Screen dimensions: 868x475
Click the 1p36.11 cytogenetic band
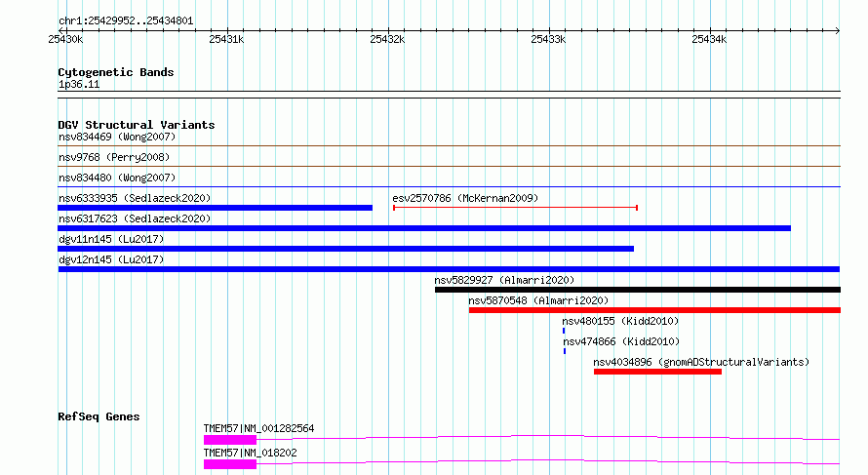pyautogui.click(x=449, y=95)
